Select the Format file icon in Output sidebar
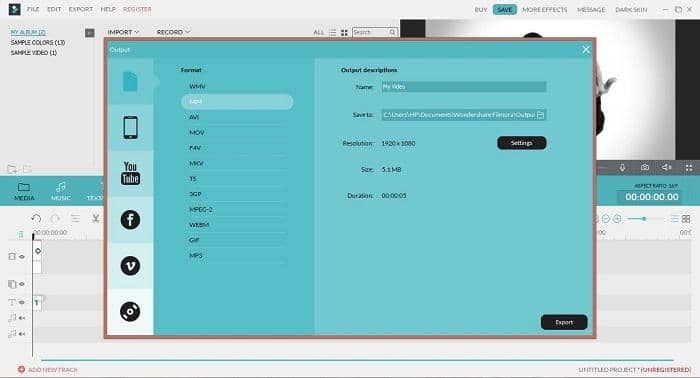The width and height of the screenshot is (700, 378). [130, 82]
